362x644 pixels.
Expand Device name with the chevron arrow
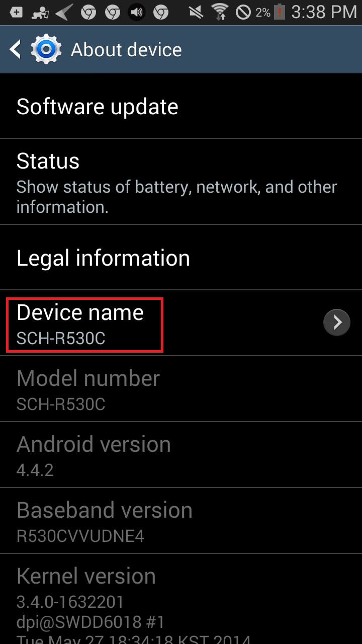point(337,322)
